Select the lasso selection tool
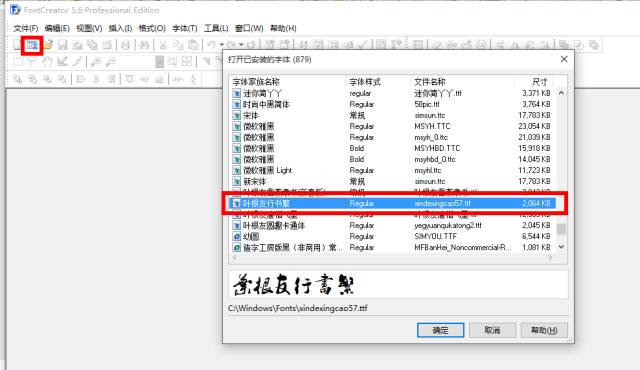 pos(33,62)
